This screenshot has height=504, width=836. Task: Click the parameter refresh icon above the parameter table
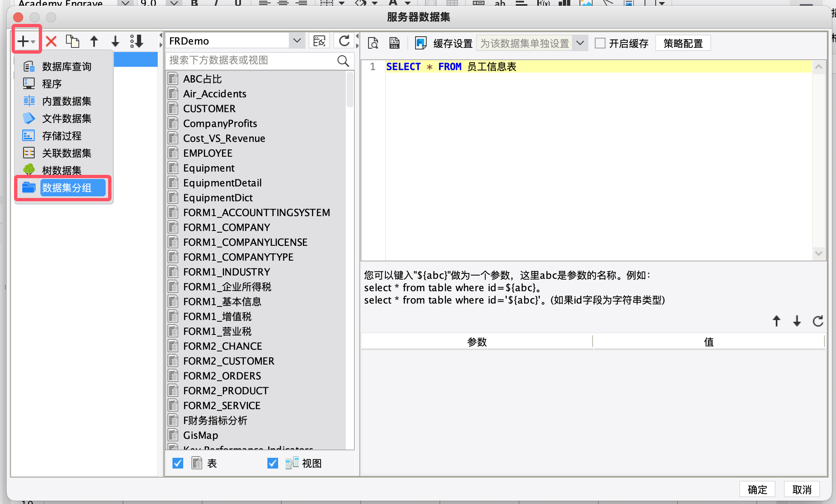pyautogui.click(x=818, y=321)
